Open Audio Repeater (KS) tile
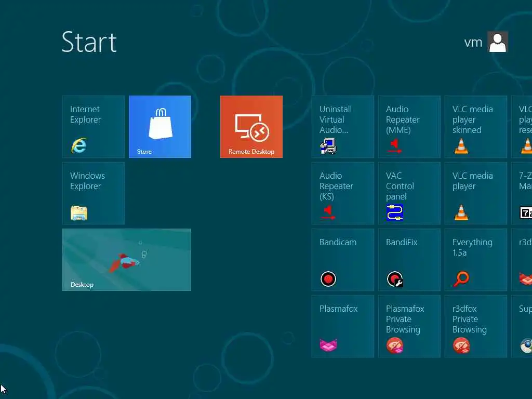This screenshot has height=399, width=532. point(343,193)
